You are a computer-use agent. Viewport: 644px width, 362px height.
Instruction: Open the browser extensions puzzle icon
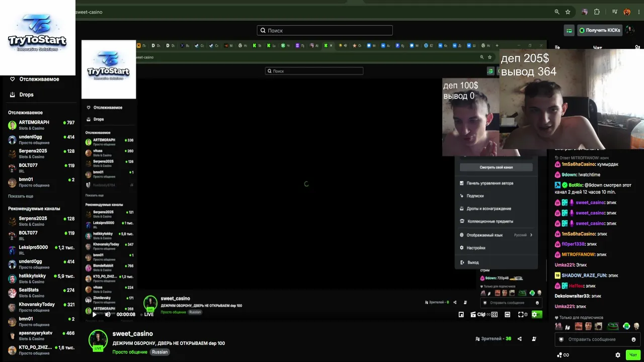(597, 12)
